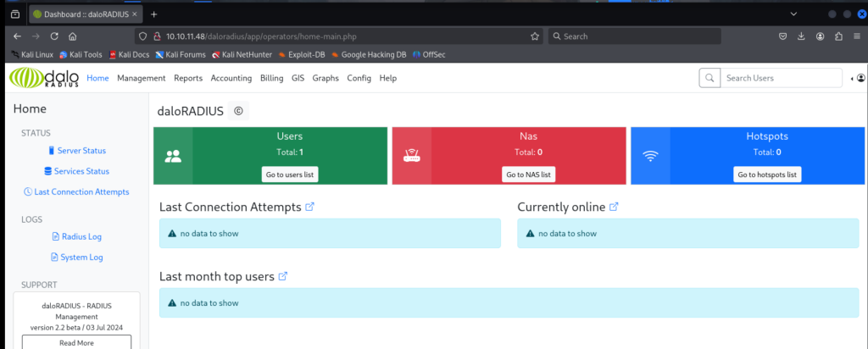This screenshot has width=868, height=349.
Task: Open the OffSec bookmark
Action: pos(429,55)
